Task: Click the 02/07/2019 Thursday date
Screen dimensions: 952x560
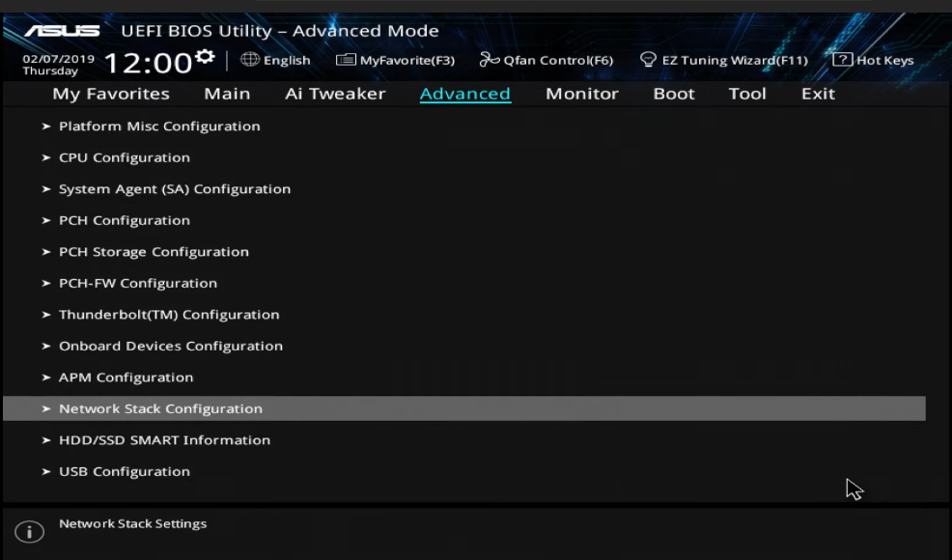Action: pyautogui.click(x=58, y=65)
